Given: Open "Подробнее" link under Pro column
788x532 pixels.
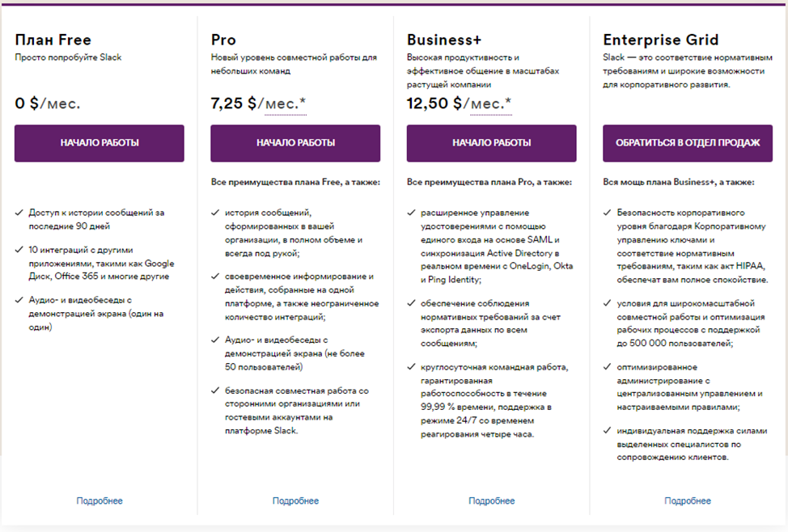Looking at the screenshot, I should tap(295, 501).
